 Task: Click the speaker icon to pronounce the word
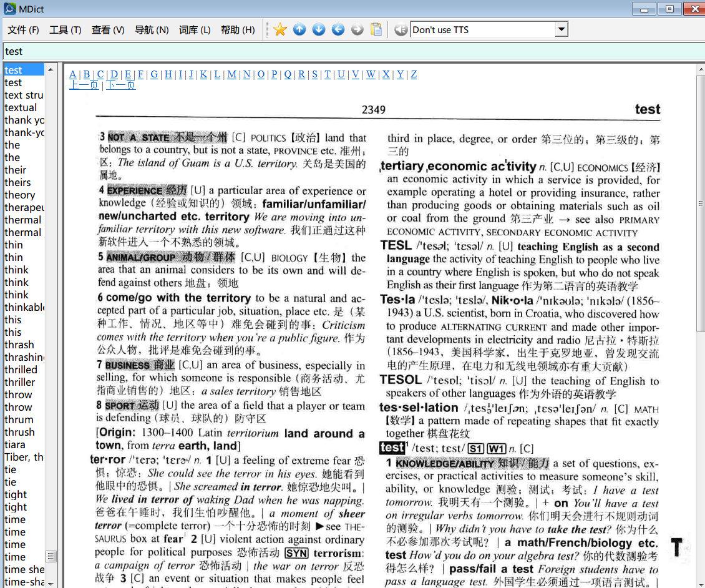[x=401, y=30]
